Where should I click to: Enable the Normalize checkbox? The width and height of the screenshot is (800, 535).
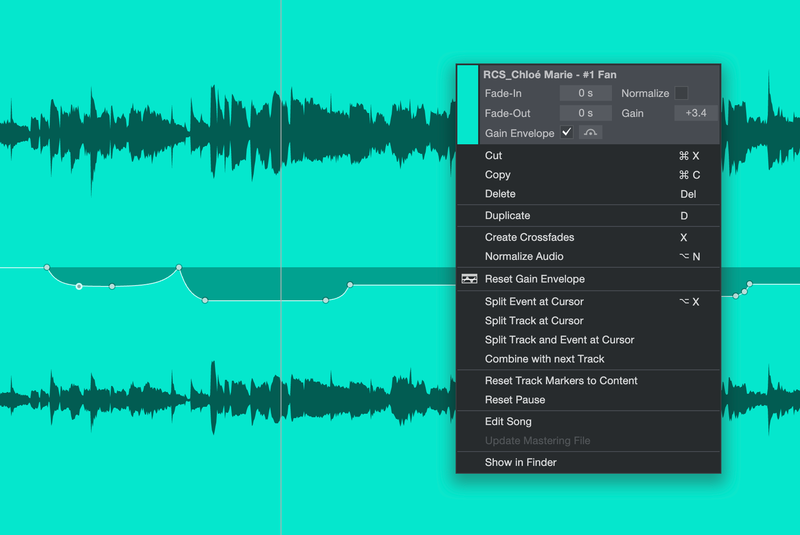click(x=681, y=93)
